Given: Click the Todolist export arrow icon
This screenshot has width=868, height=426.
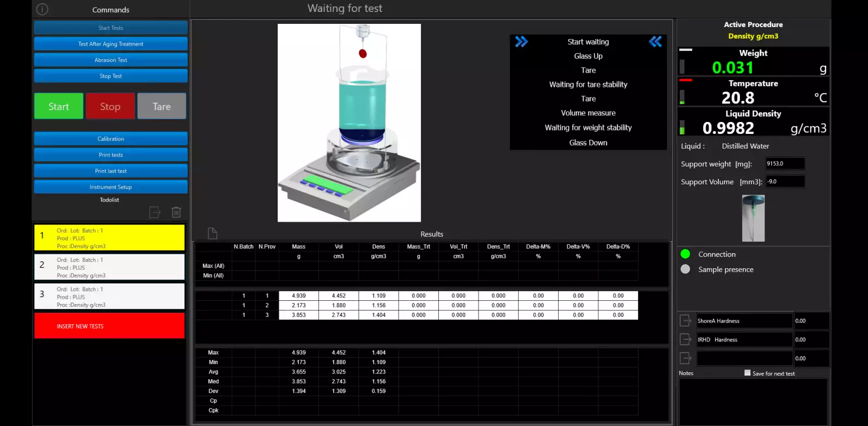Looking at the screenshot, I should 155,212.
